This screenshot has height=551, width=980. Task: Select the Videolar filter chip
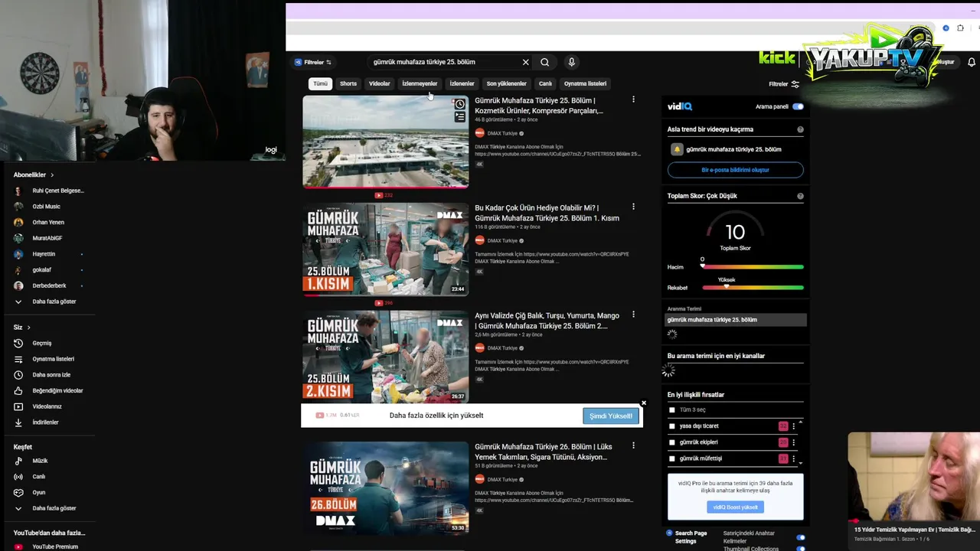pos(380,83)
